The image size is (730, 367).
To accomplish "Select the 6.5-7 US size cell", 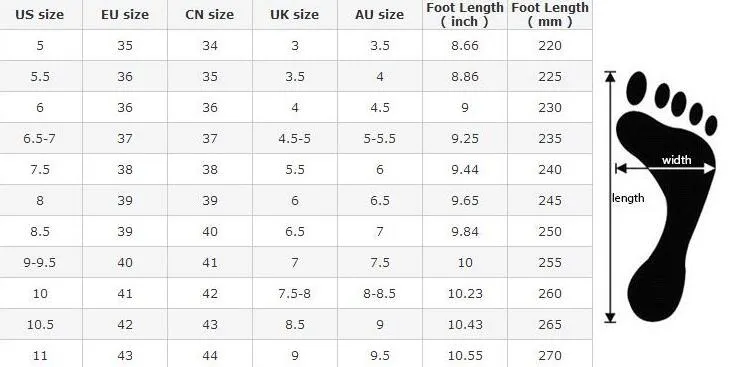I will click(41, 138).
